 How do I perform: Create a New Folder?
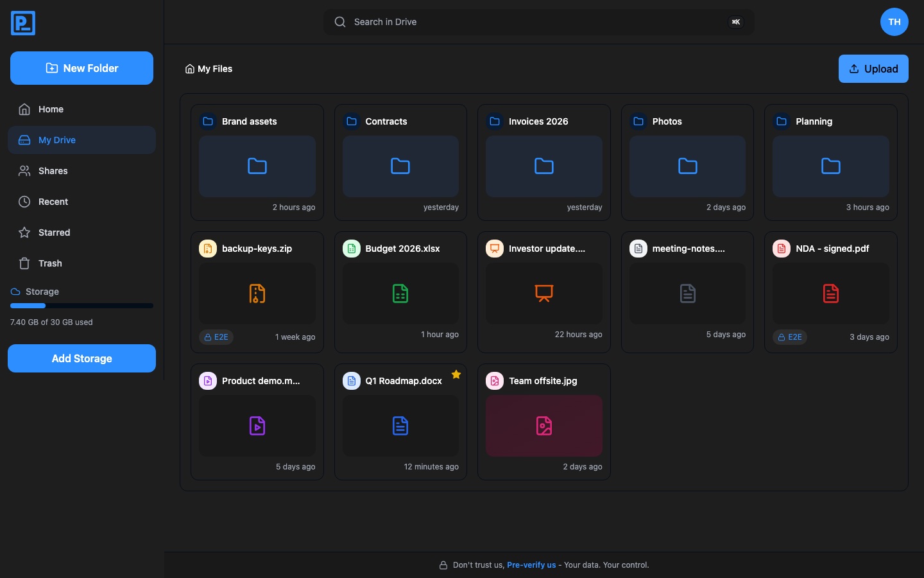click(x=81, y=68)
